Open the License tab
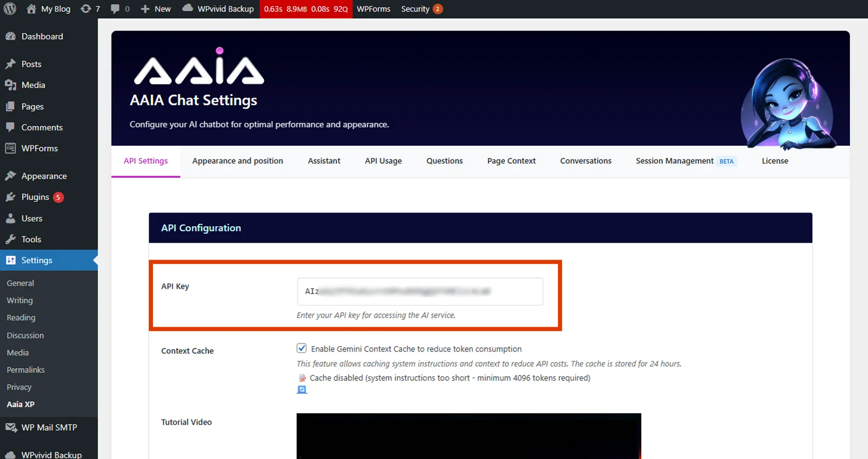The image size is (868, 459). click(775, 161)
